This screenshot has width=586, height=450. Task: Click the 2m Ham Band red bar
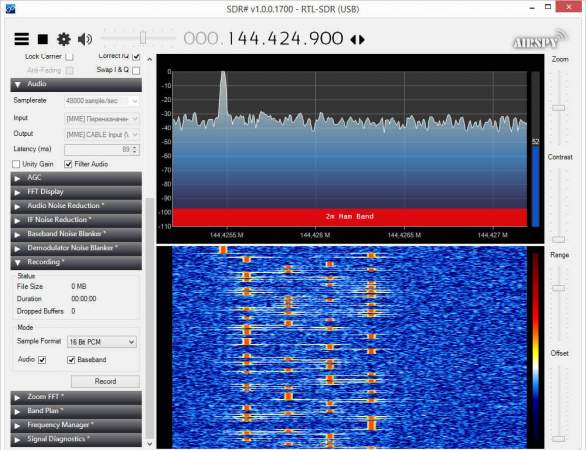[349, 217]
